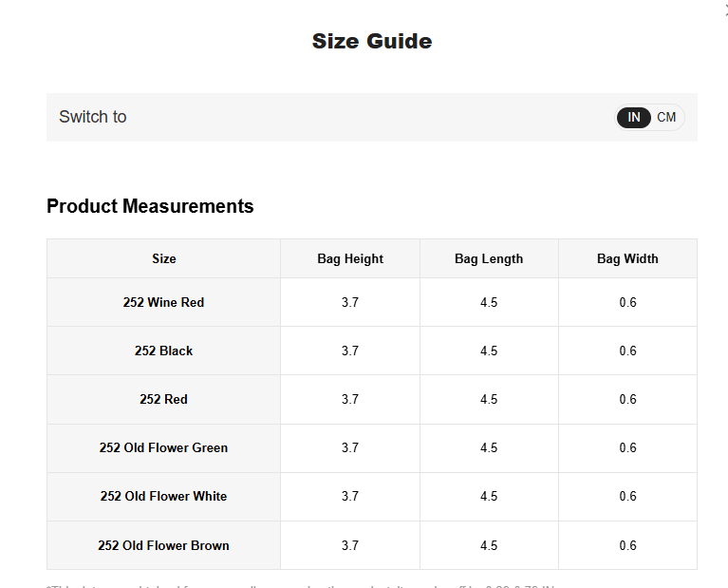Click the Switch to label
This screenshot has height=588, width=728.
[x=93, y=117]
